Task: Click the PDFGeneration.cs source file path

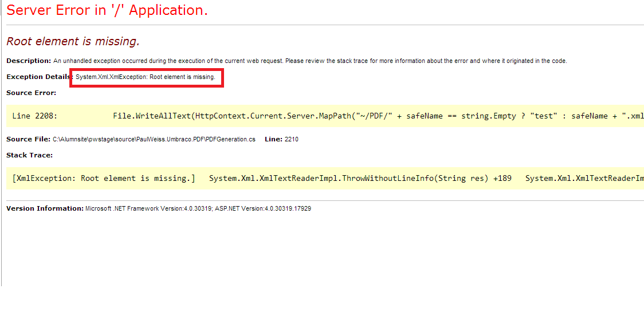Action: pos(154,139)
